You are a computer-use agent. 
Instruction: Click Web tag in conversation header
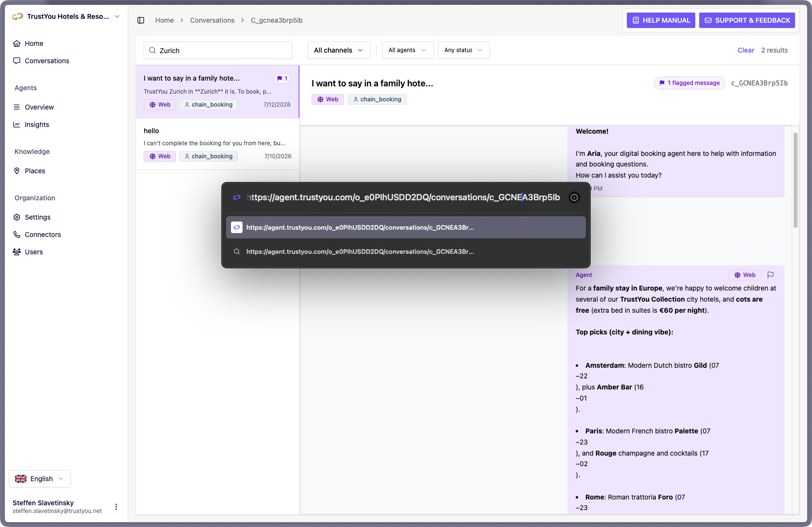[327, 99]
